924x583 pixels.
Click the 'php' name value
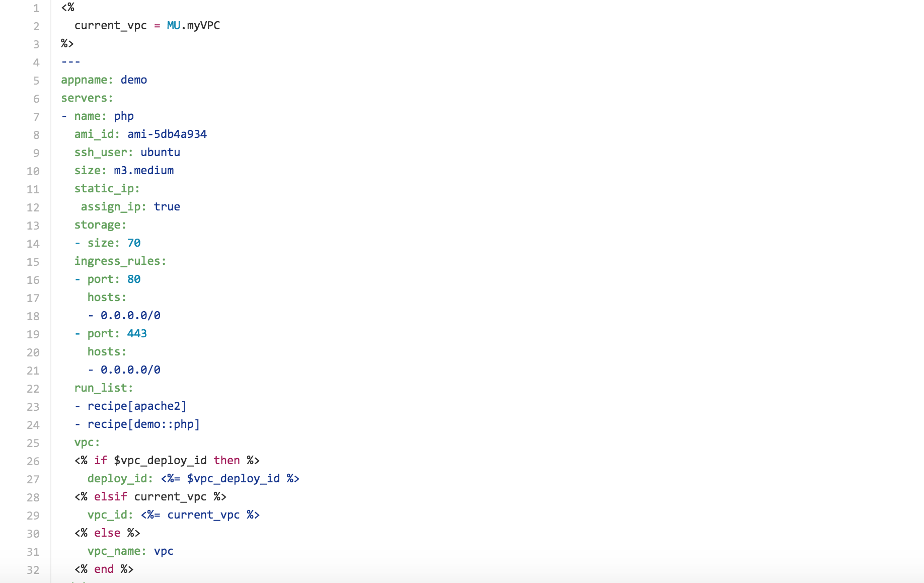coord(124,116)
